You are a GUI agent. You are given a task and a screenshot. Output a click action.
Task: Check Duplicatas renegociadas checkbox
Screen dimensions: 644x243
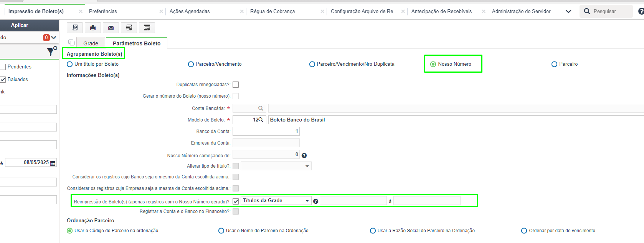(236, 85)
